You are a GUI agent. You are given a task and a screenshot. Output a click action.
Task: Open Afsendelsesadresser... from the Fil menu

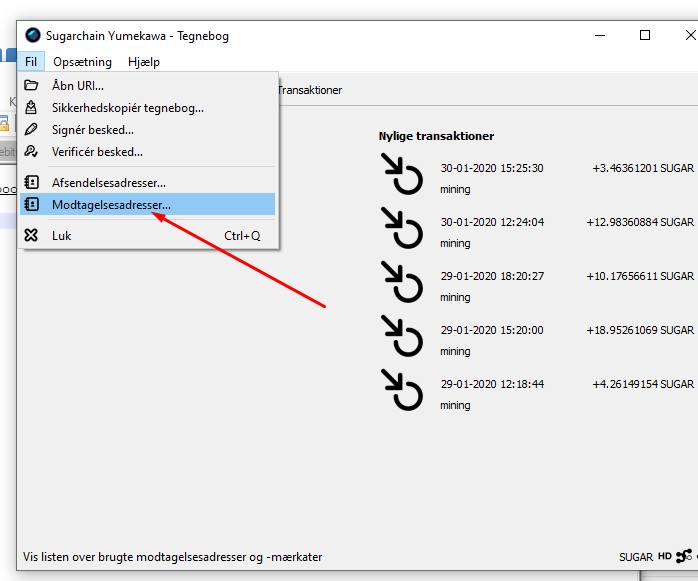[147, 183]
